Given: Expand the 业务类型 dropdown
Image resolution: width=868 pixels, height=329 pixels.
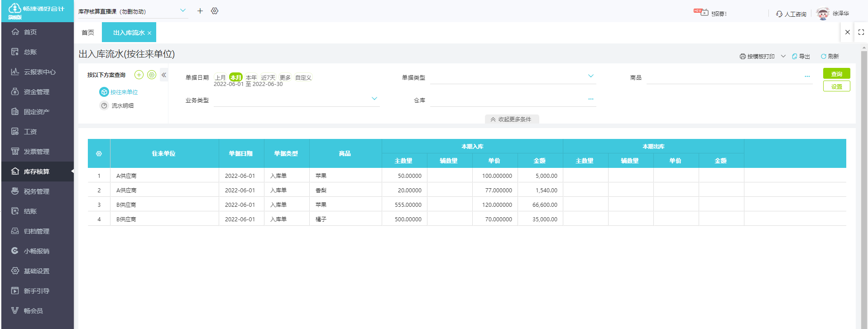Looking at the screenshot, I should click(374, 99).
